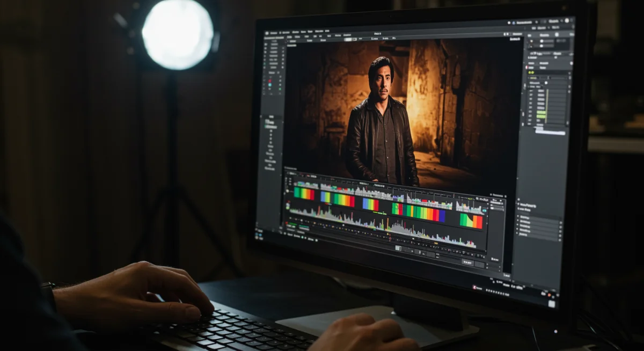Click the red icon in the bottom status bar

coord(475,287)
